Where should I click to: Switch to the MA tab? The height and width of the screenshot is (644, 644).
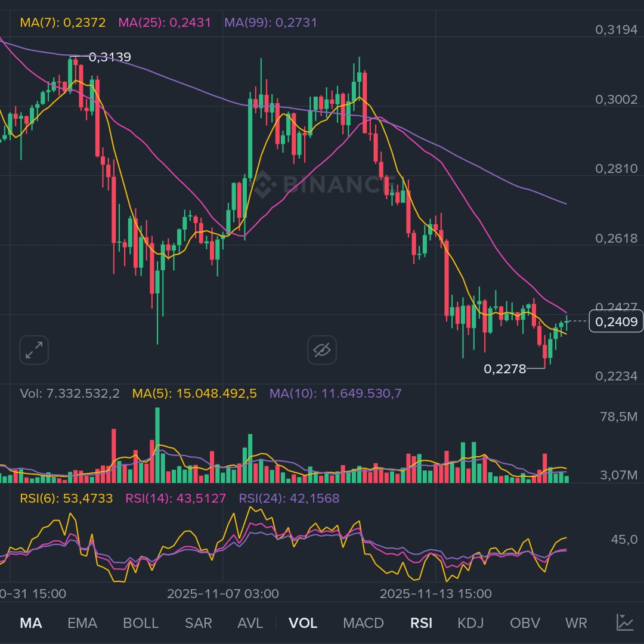pyautogui.click(x=31, y=623)
